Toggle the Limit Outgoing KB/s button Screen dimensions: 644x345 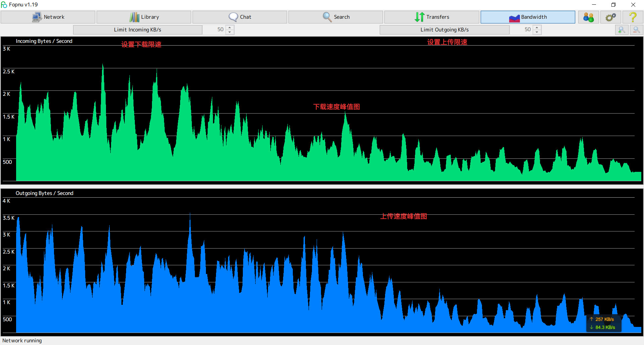click(x=444, y=30)
